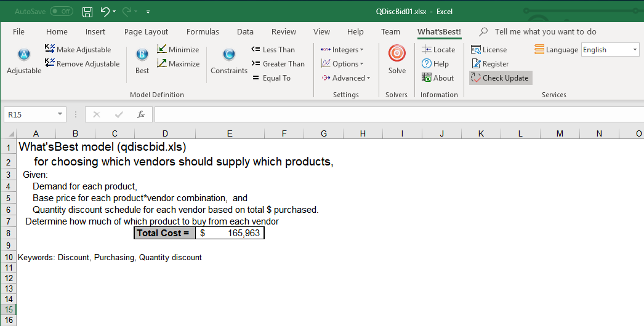The width and height of the screenshot is (644, 326).
Task: Click the formula bar Cancel X icon
Action: coord(97,114)
